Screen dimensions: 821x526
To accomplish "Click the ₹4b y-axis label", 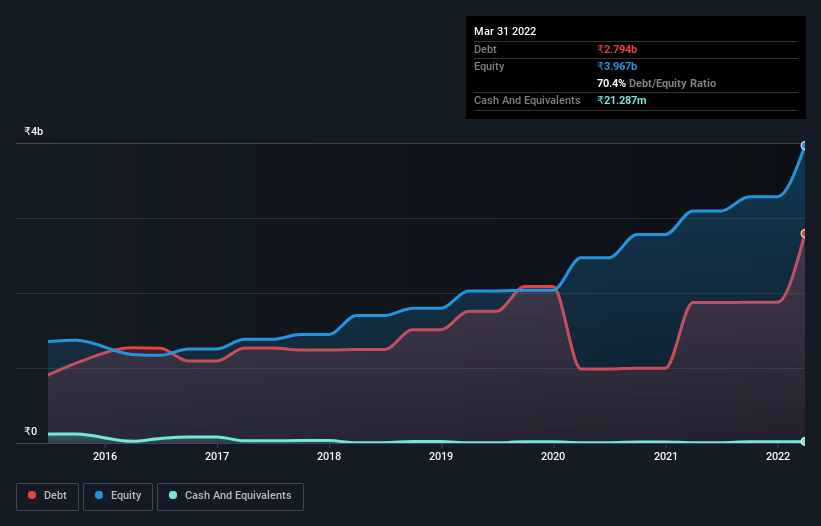I will point(34,131).
